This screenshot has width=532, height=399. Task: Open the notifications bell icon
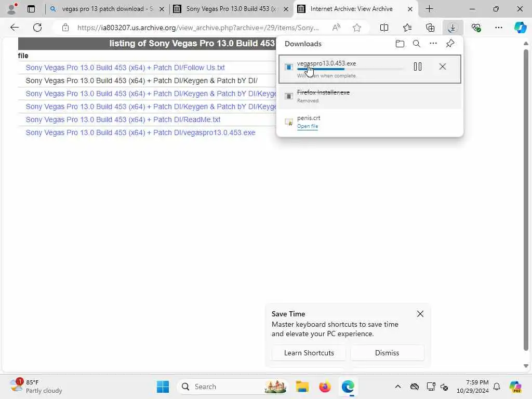point(497,387)
